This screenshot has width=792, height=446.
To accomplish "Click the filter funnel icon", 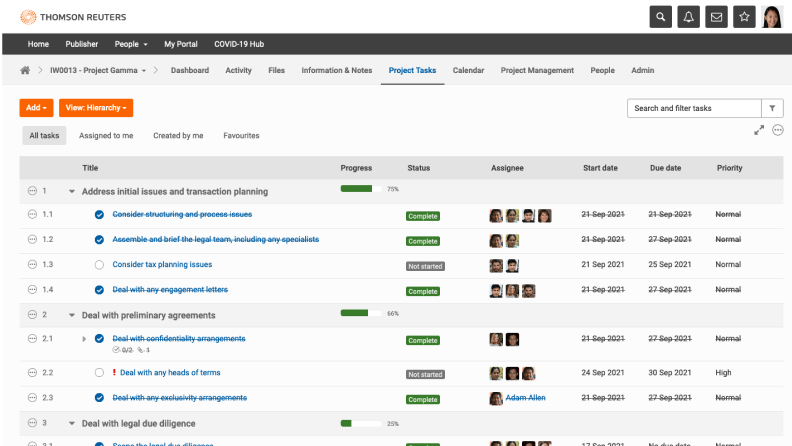I will pos(773,108).
